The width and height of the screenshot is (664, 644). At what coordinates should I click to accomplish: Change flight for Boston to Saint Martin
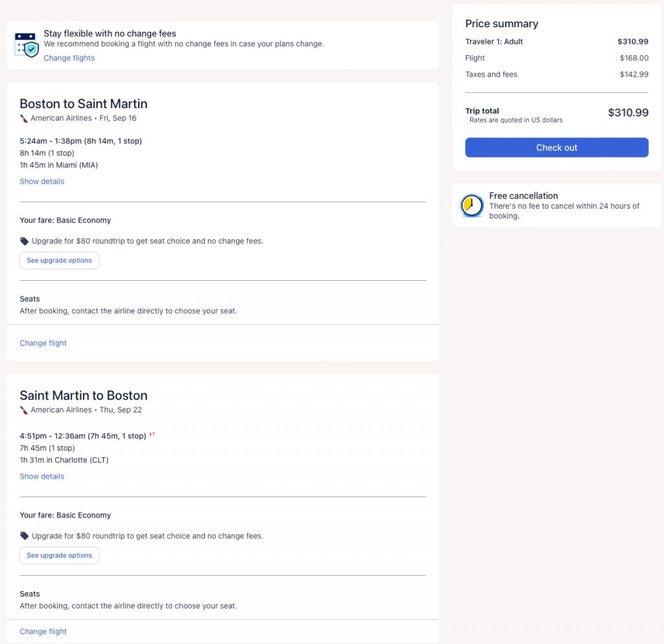click(43, 343)
